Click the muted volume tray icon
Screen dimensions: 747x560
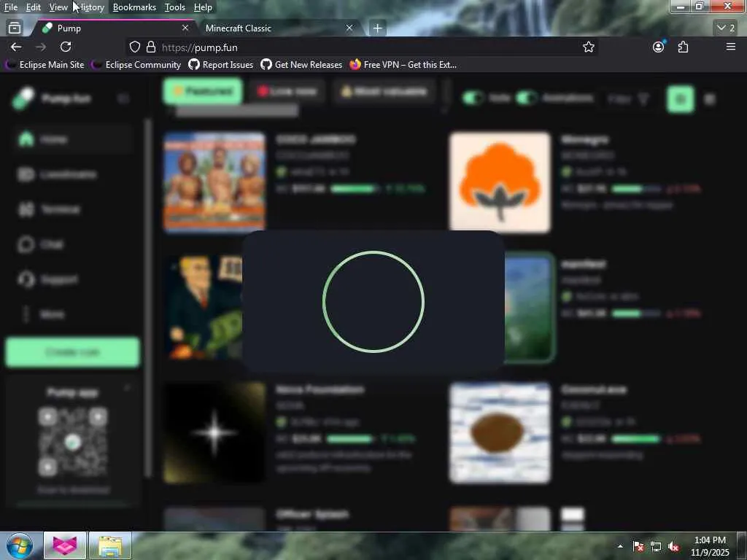click(673, 547)
